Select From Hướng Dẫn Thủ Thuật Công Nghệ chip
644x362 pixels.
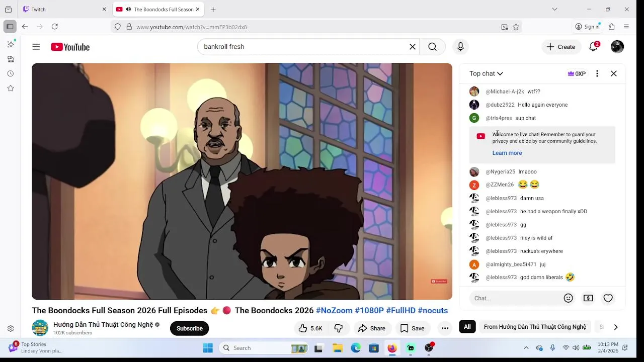click(x=535, y=327)
